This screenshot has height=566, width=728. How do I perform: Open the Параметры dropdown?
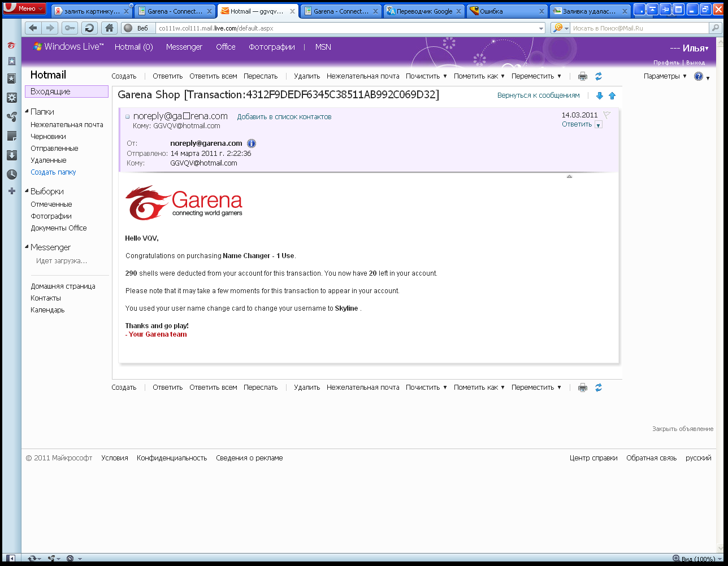coord(665,76)
